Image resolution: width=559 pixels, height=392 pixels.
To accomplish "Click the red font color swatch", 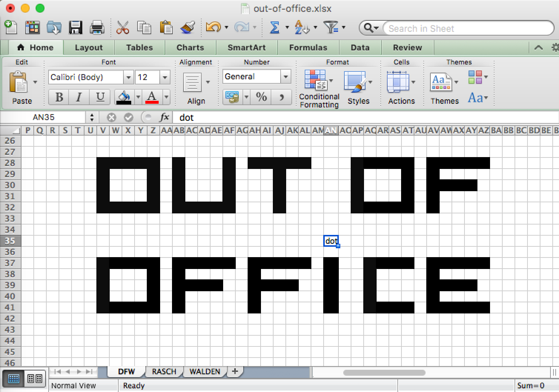I will pos(152,97).
